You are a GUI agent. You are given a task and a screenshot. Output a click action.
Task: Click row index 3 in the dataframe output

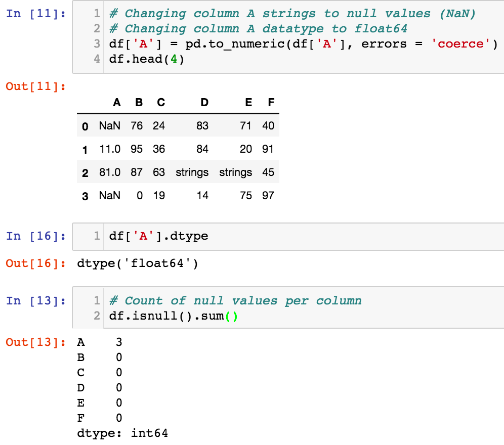click(85, 196)
